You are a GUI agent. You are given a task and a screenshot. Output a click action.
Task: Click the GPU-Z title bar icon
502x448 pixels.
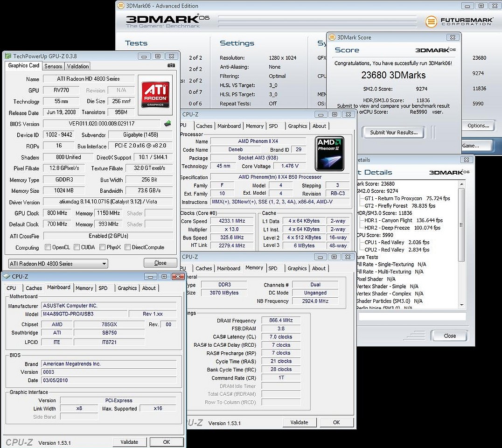click(8, 56)
